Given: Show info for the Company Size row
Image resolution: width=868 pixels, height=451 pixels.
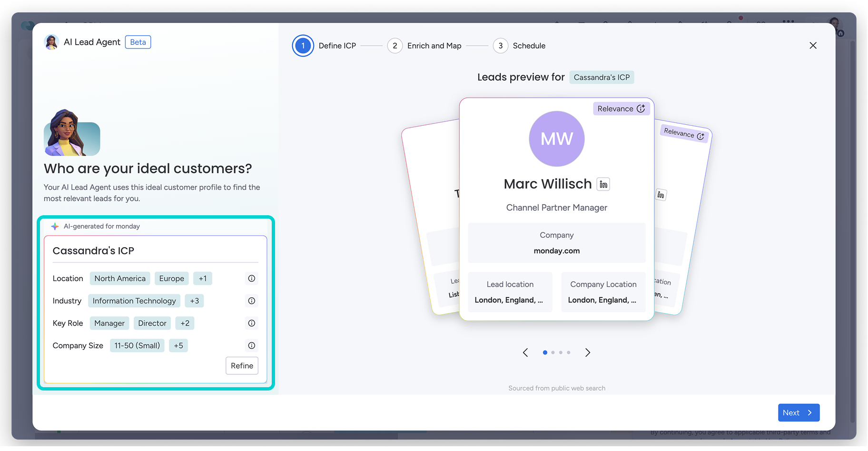Looking at the screenshot, I should pos(252,346).
